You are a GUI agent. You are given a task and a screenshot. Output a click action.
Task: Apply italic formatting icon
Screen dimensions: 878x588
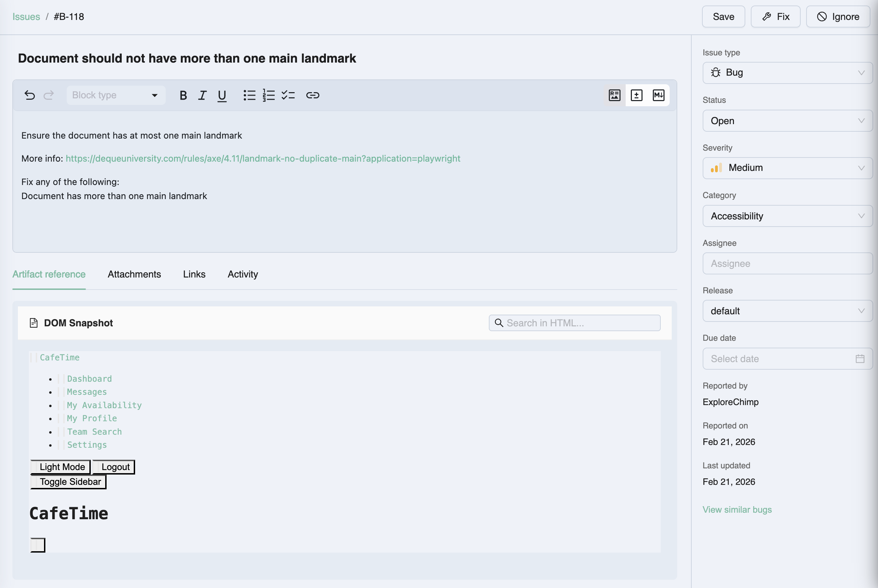(202, 95)
